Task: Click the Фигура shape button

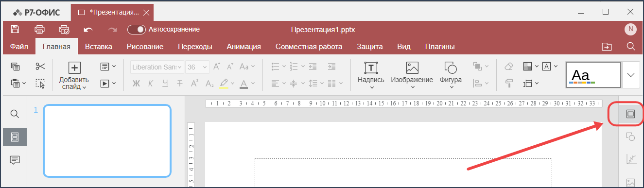Action: click(x=451, y=75)
